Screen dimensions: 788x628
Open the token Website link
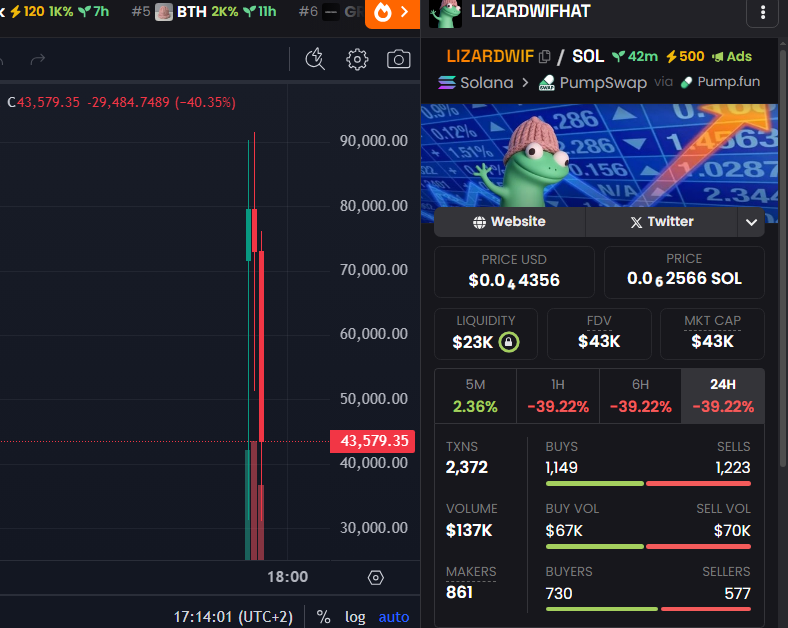pos(510,222)
